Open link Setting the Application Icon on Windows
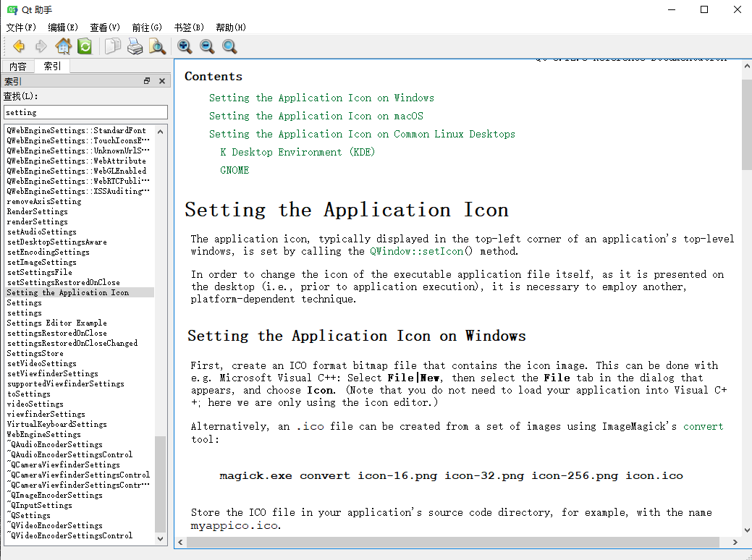This screenshot has width=752, height=560. tap(321, 98)
